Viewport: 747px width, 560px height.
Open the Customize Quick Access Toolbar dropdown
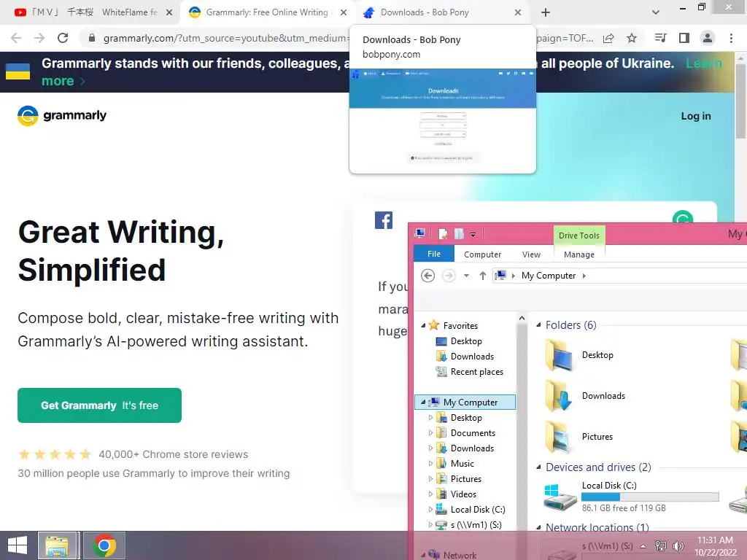click(473, 234)
